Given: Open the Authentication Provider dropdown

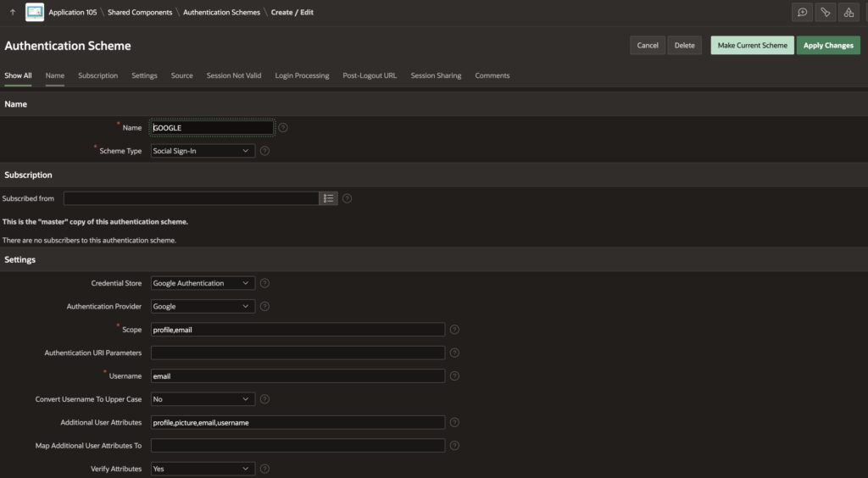Looking at the screenshot, I should point(203,306).
